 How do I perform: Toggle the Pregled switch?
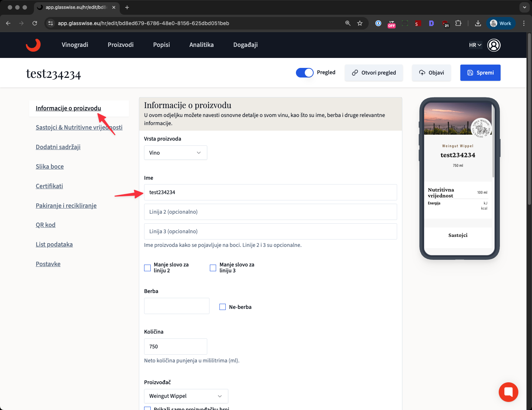[305, 73]
